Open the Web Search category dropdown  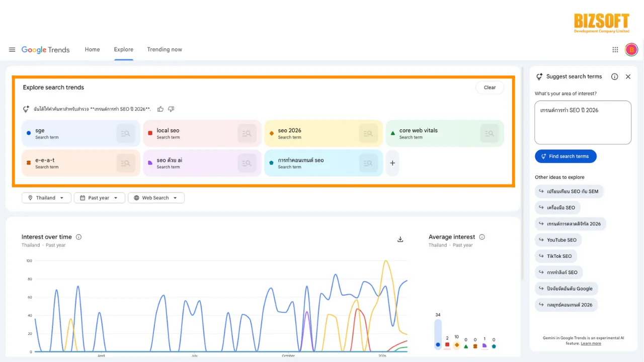pyautogui.click(x=156, y=198)
